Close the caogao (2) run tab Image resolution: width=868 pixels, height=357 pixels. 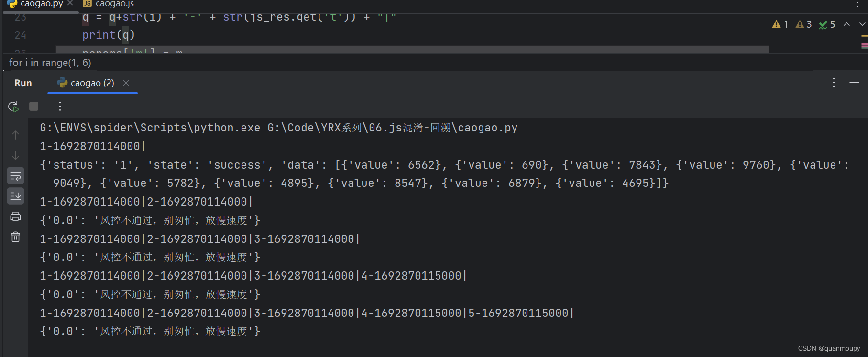pos(126,83)
